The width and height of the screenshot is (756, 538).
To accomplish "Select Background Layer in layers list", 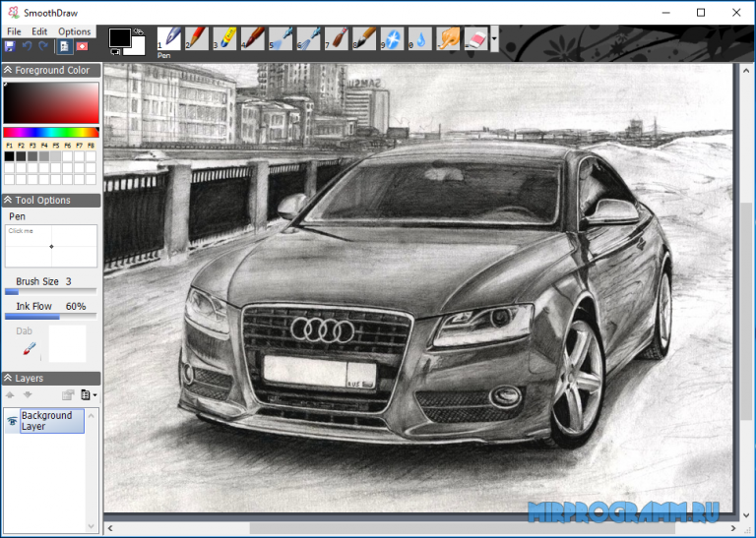I will pyautogui.click(x=52, y=421).
